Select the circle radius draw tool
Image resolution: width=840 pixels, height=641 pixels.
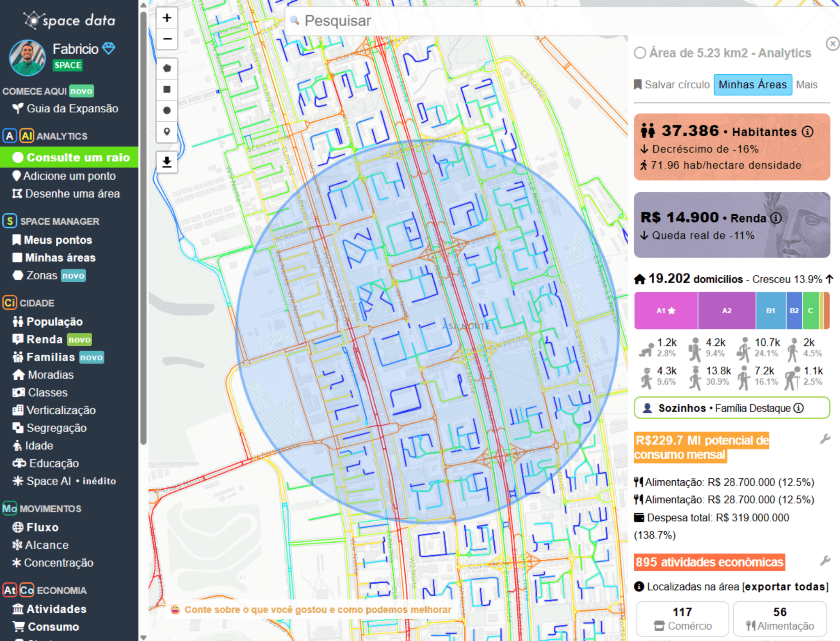(167, 110)
